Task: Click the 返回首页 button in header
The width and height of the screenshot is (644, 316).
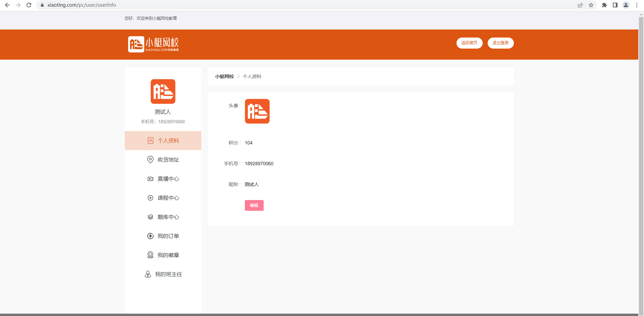Action: pos(469,43)
